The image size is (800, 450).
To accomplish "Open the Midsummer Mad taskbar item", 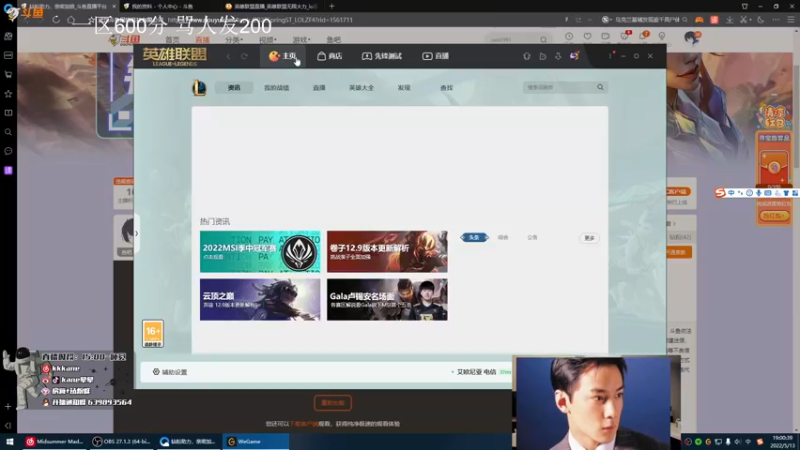I will pyautogui.click(x=55, y=442).
